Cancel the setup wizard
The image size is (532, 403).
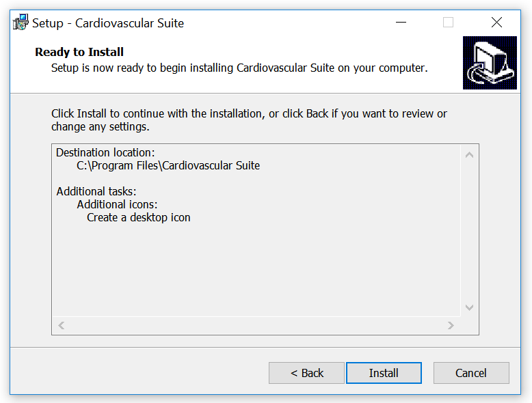pos(470,373)
